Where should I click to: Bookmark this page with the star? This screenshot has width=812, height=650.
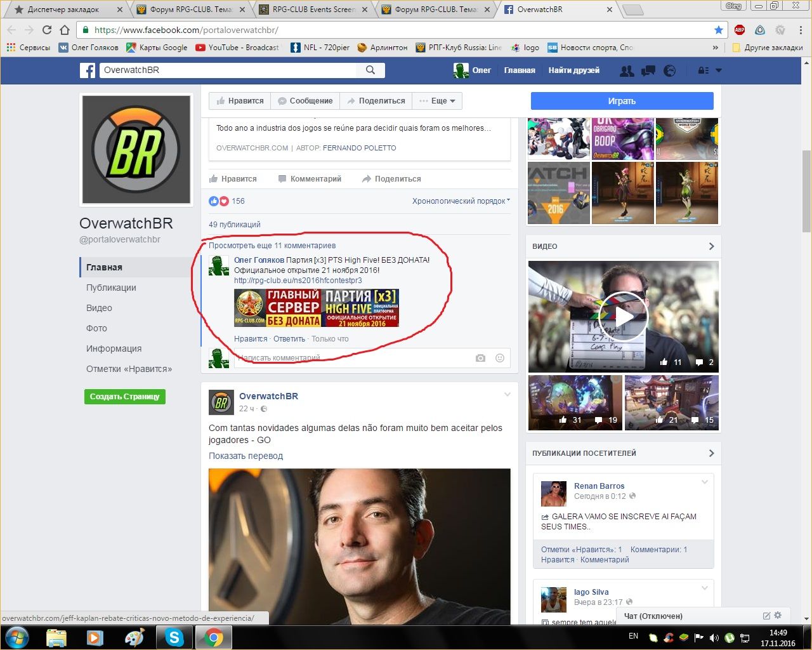point(718,30)
